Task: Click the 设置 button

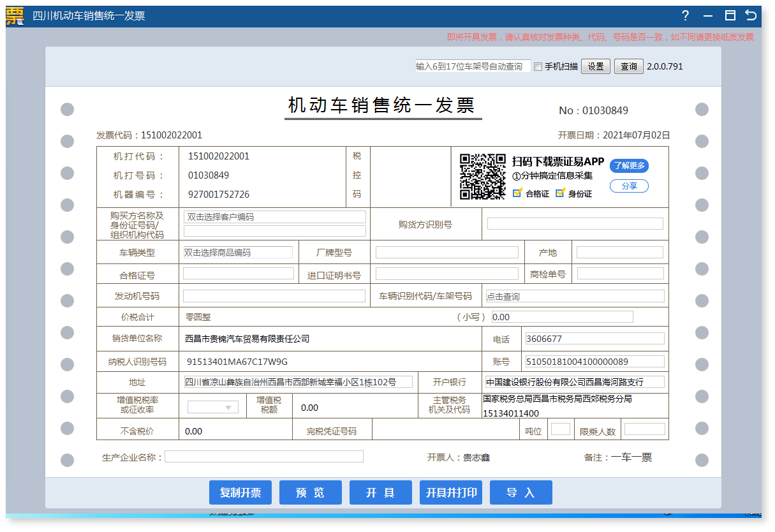Action: (596, 66)
